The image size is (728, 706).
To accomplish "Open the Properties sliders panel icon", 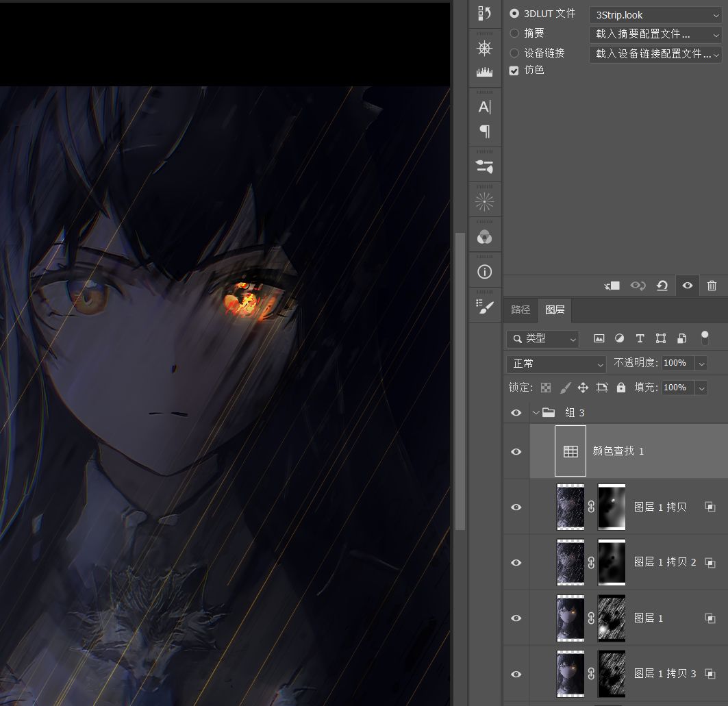I will click(484, 166).
